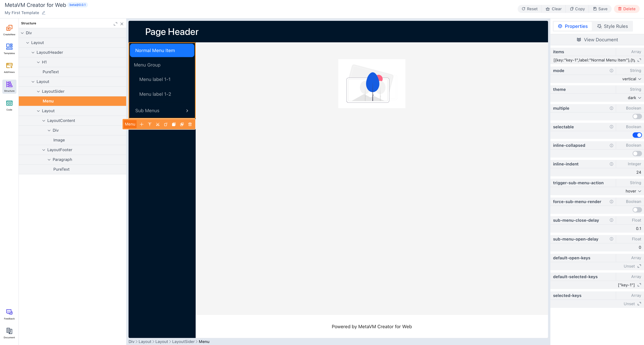
Task: Collapse the H1 tree node
Action: tap(38, 62)
